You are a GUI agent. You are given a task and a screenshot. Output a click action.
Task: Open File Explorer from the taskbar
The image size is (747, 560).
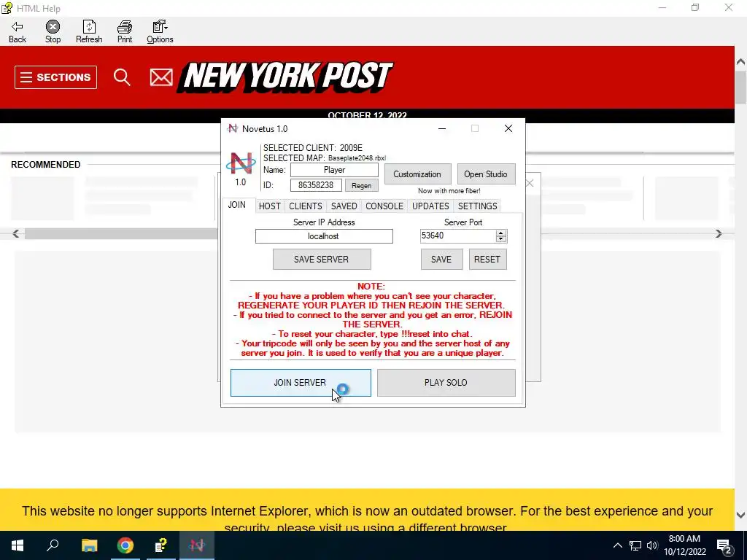pyautogui.click(x=89, y=545)
